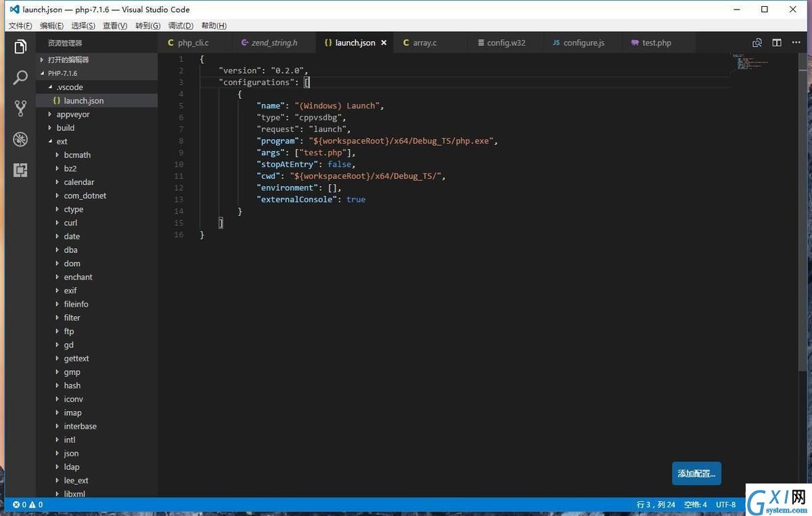The width and height of the screenshot is (812, 516).
Task: Expand the dba folder
Action: point(97,249)
